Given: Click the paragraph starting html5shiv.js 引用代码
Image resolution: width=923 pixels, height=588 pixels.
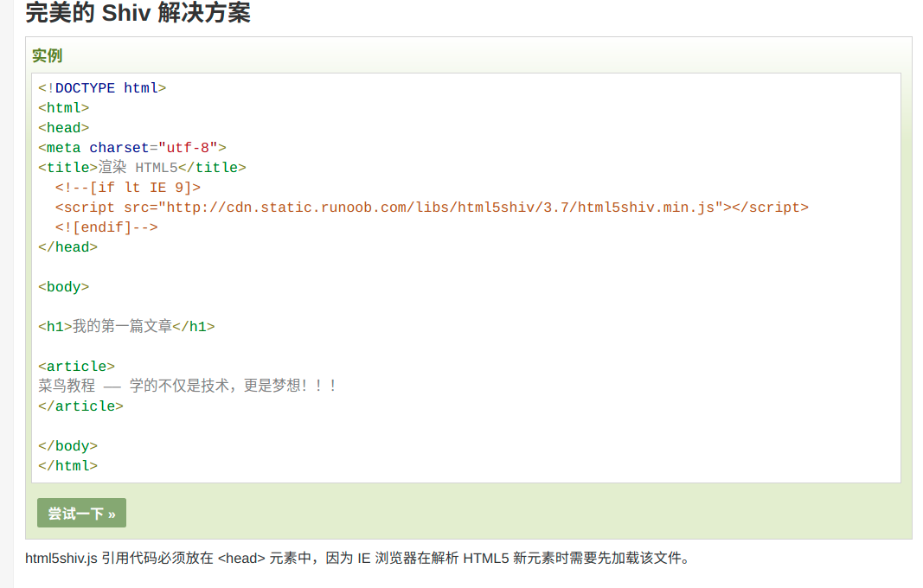Looking at the screenshot, I should [358, 558].
